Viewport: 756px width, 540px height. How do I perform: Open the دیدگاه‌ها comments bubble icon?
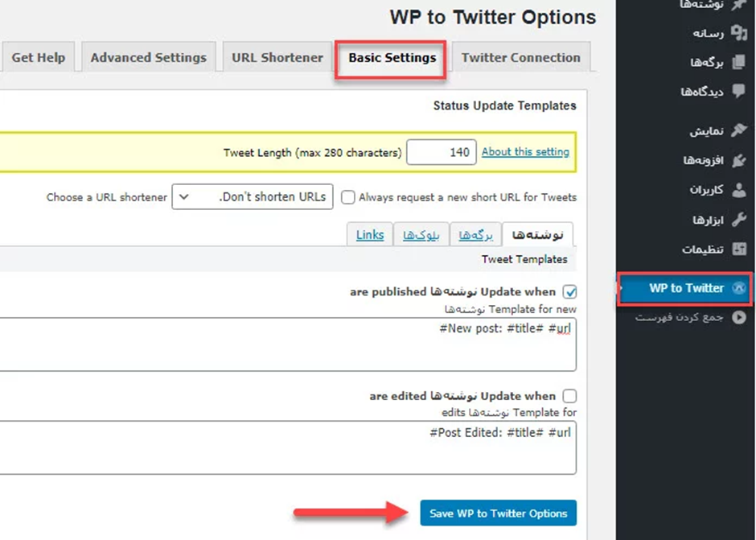click(738, 91)
